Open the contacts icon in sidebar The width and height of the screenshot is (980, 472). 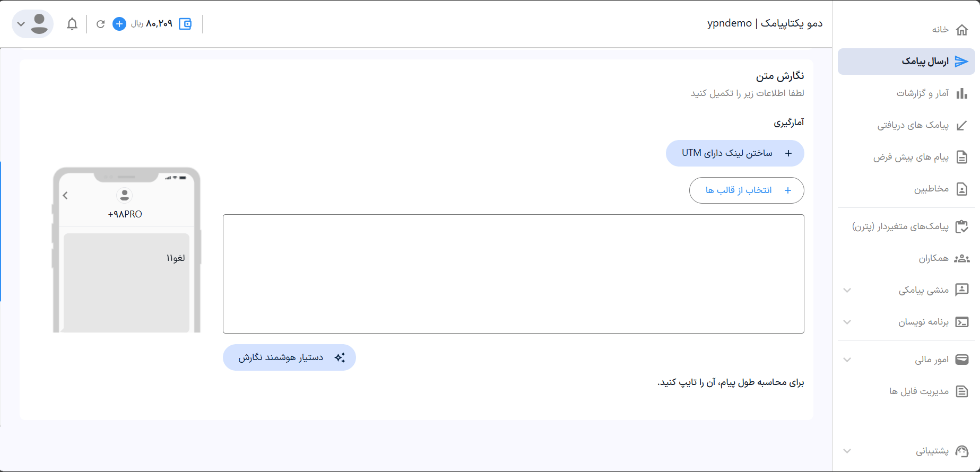click(961, 189)
